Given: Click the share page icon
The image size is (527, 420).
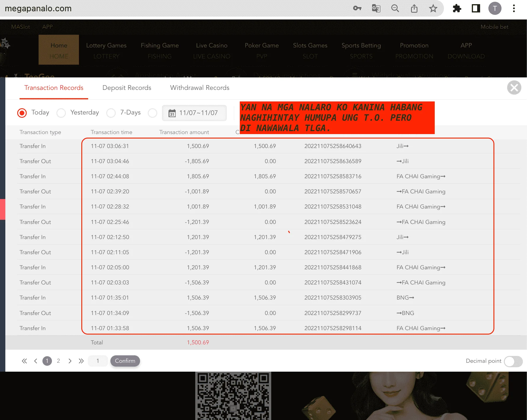Looking at the screenshot, I should tap(414, 8).
